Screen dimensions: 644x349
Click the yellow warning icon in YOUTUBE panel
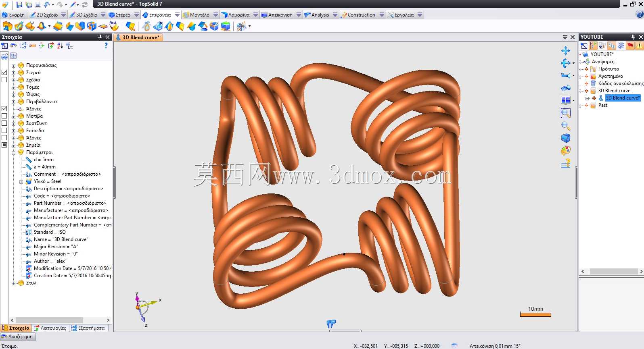pos(640,46)
